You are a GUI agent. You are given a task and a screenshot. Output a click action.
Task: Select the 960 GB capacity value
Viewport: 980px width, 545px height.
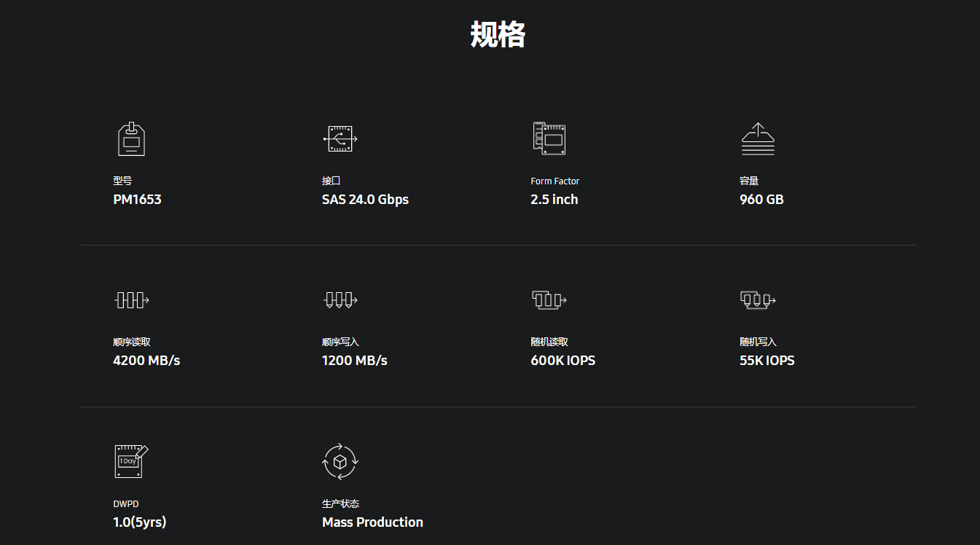pos(761,200)
